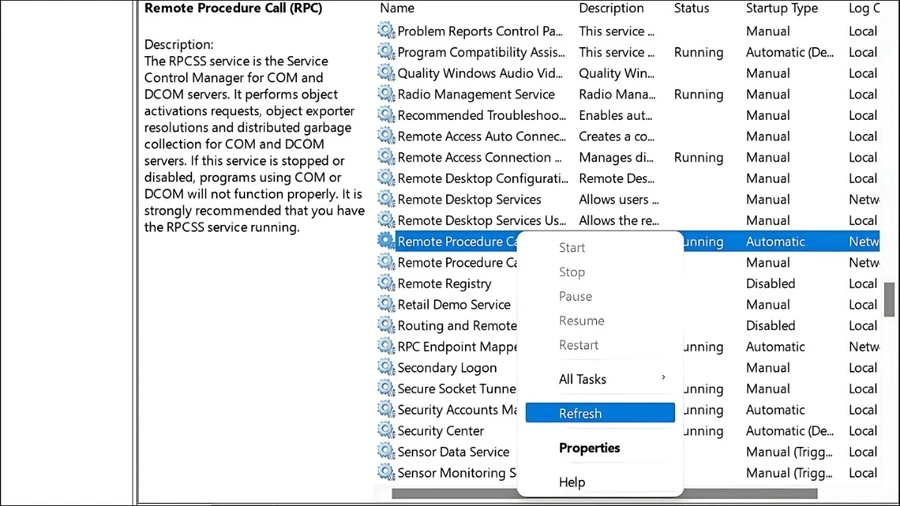The width and height of the screenshot is (900, 506).
Task: Sort by the Log On As column header
Action: [864, 8]
